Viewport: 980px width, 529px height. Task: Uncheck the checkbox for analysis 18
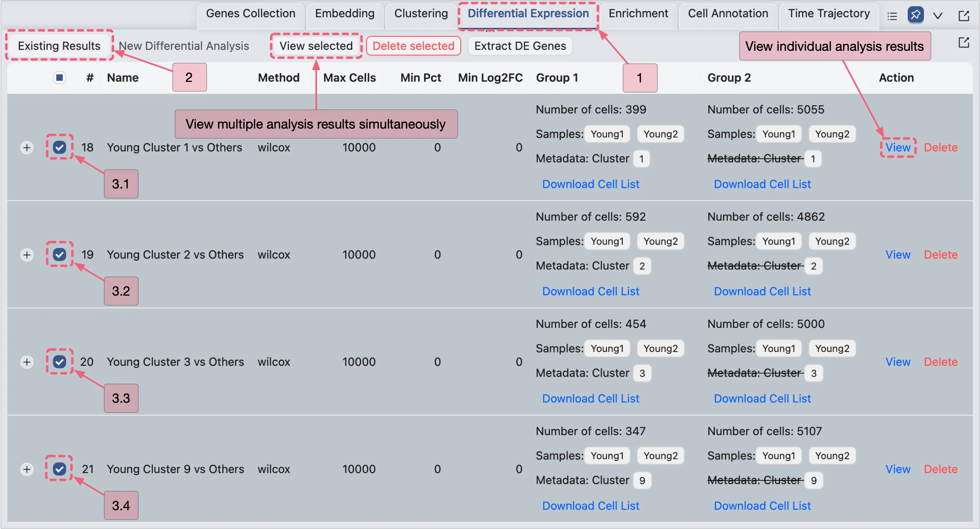coord(59,147)
